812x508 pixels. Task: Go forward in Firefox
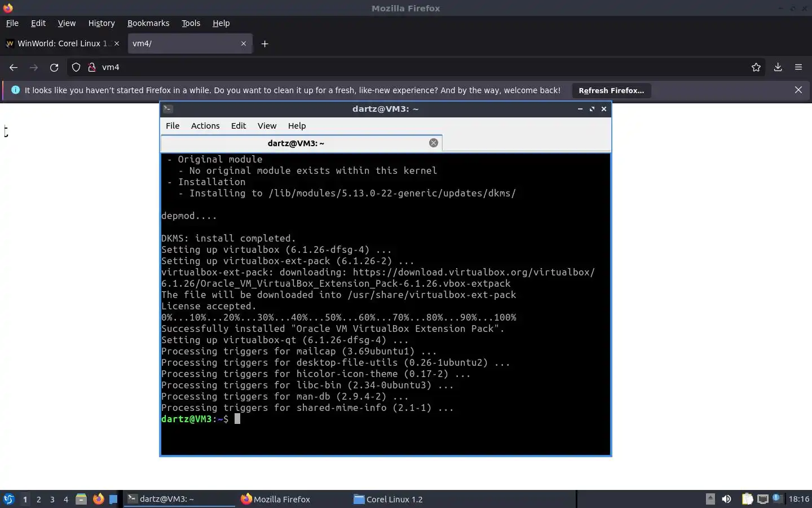point(34,67)
